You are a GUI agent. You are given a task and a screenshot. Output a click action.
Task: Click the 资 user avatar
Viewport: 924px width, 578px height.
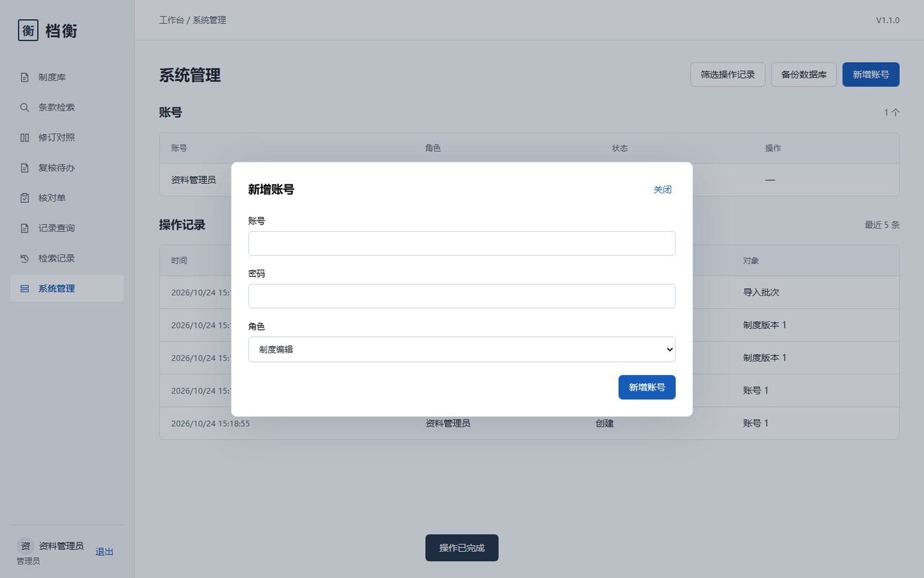pos(25,546)
